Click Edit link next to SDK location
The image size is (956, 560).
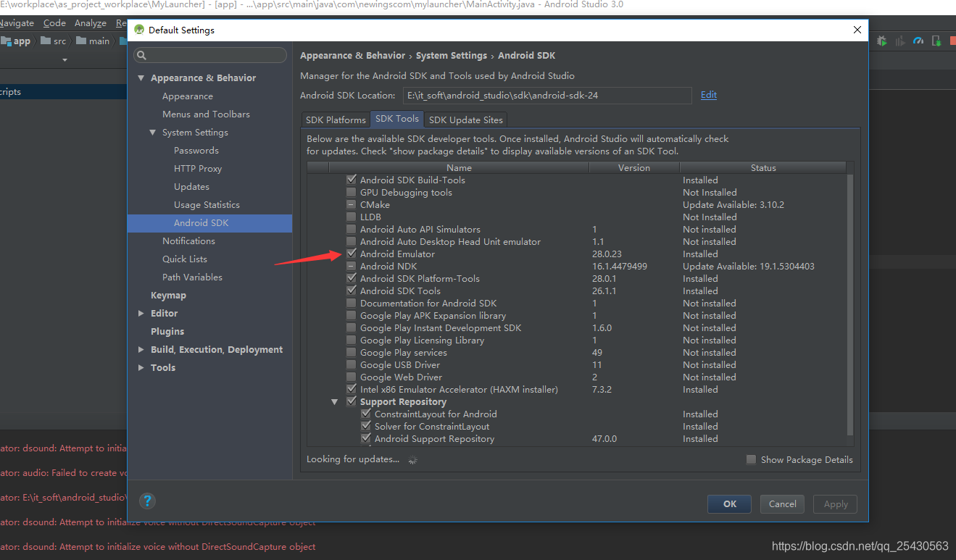point(708,95)
